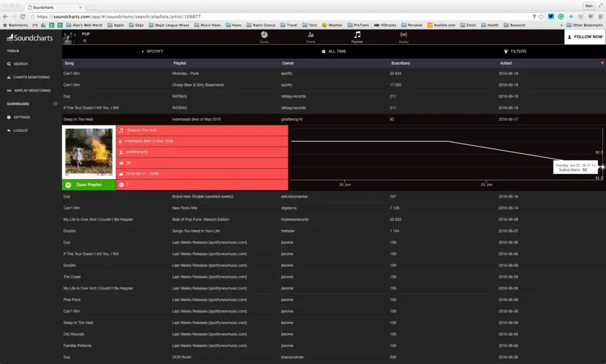Open the ProTools bookmark folder
Screen dimensions: 606x364
(x=358, y=25)
